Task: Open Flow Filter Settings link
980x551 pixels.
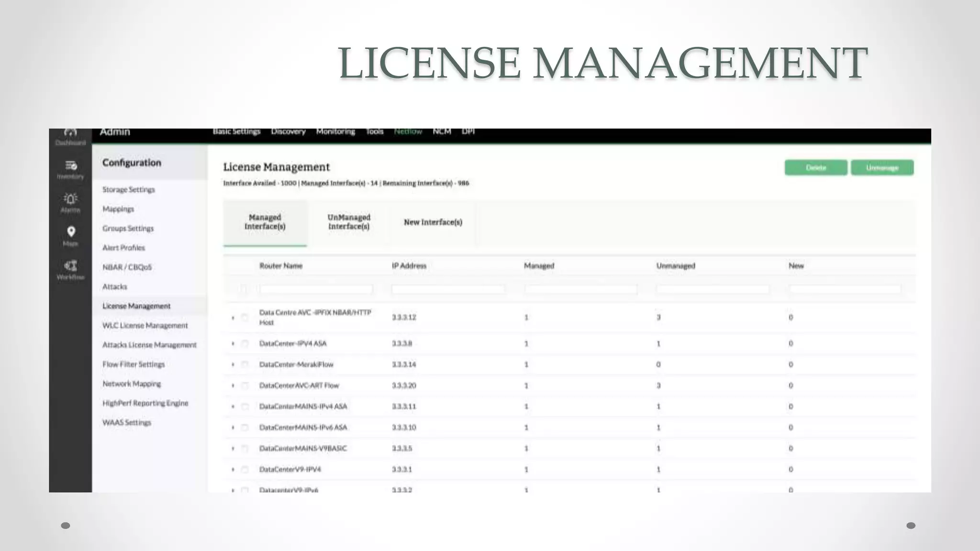Action: point(134,364)
